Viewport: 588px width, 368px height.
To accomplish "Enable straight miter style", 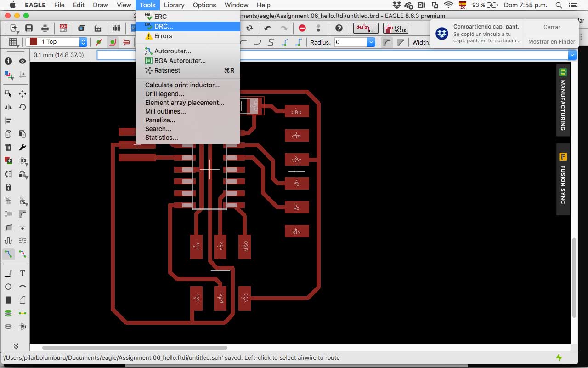I will pos(401,42).
